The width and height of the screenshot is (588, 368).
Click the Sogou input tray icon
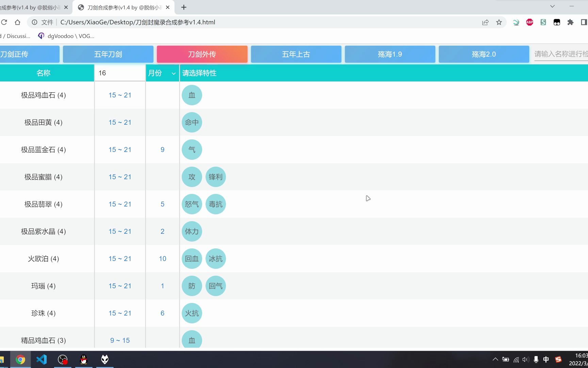coord(558,359)
